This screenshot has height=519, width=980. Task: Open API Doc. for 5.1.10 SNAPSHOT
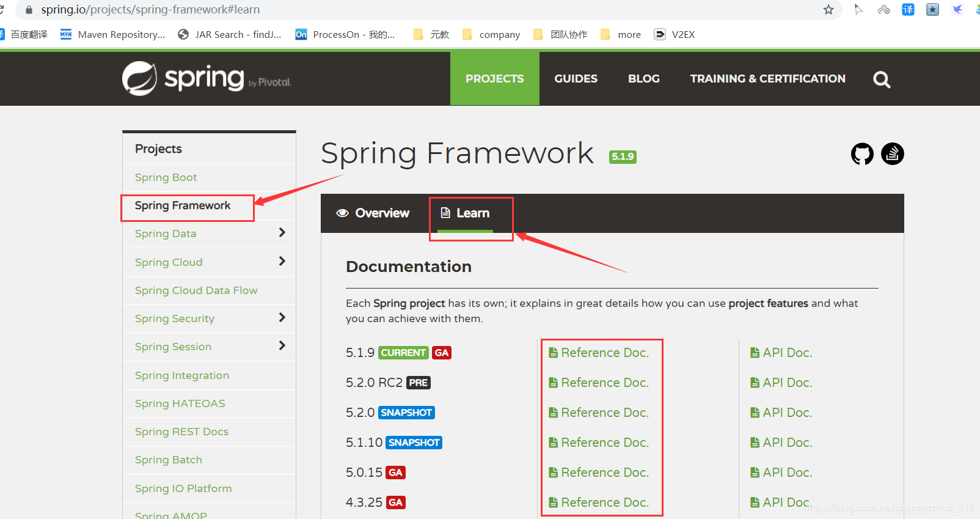[781, 443]
